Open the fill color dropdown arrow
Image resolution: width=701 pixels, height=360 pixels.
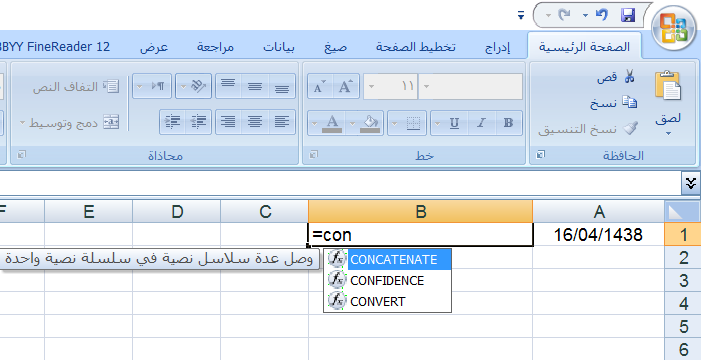click(352, 123)
